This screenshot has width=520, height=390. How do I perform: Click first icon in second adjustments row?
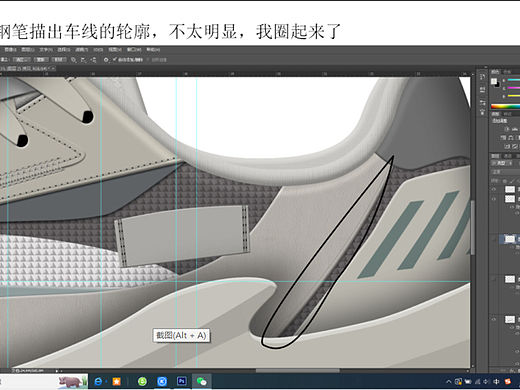click(504, 137)
